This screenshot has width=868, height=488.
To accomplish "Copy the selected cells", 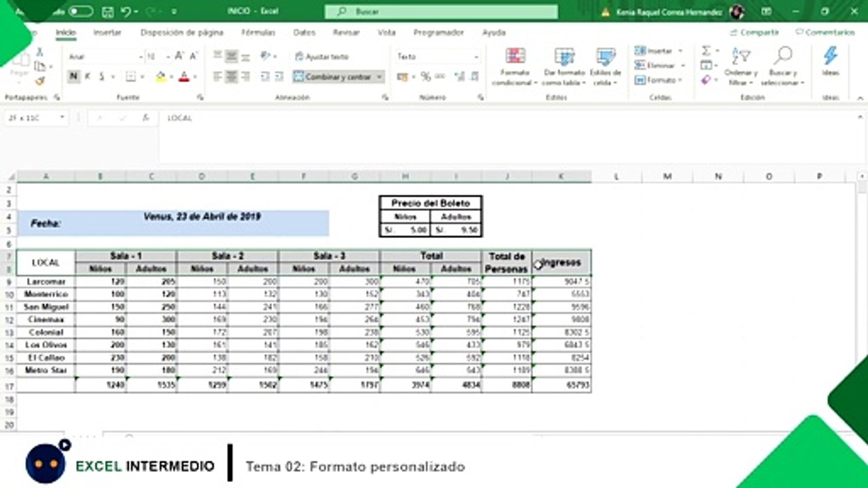I will point(40,66).
